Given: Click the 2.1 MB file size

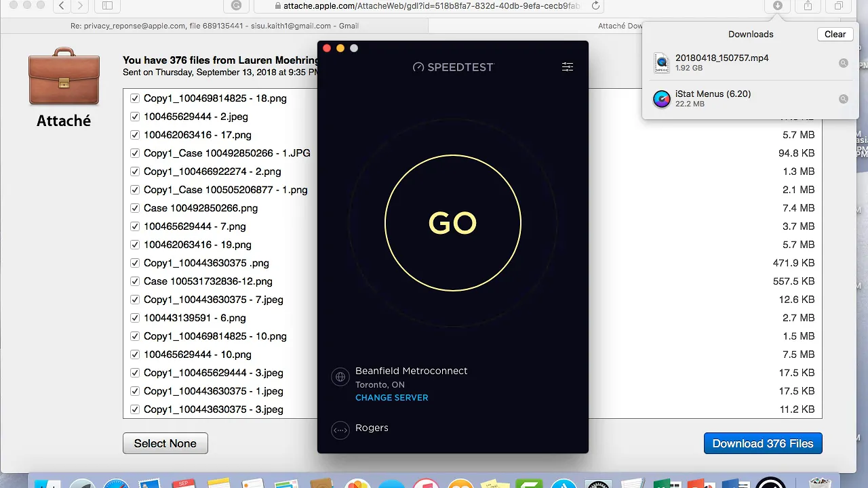Looking at the screenshot, I should (798, 190).
